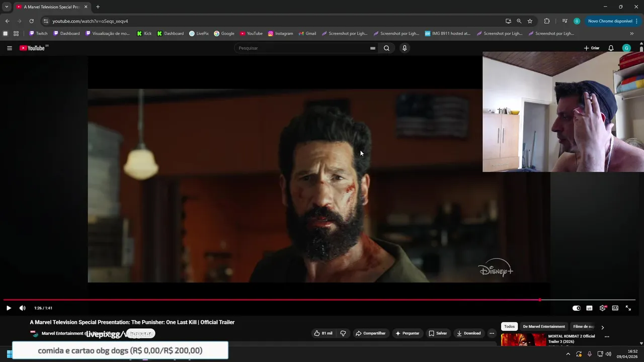Toggle the autoplay switch in player
644x362 pixels.
tap(577, 308)
